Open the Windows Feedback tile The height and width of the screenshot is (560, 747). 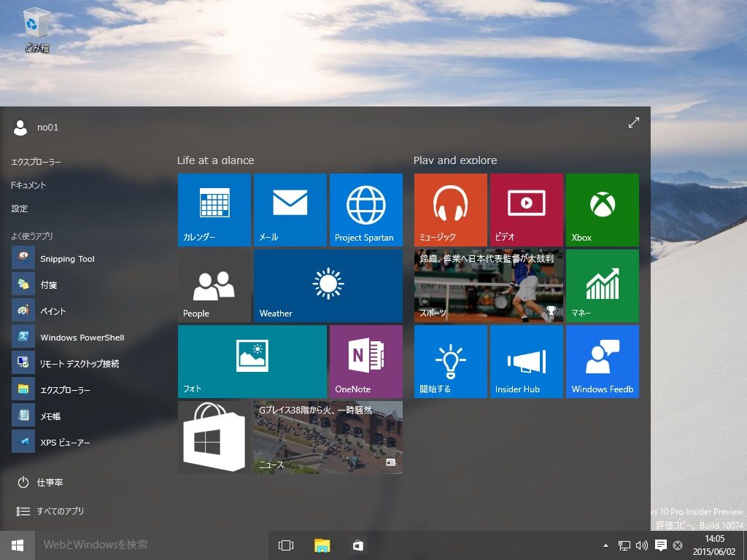point(602,362)
